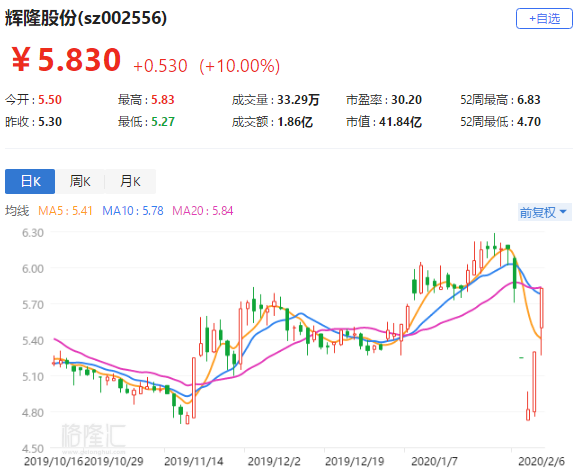Viewport: 585px width, 471px height.
Task: Switch to 日K daily chart tab
Action: 30,181
